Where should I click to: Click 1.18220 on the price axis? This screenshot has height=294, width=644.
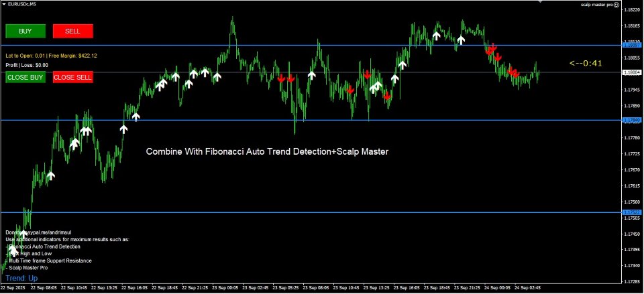coord(632,10)
